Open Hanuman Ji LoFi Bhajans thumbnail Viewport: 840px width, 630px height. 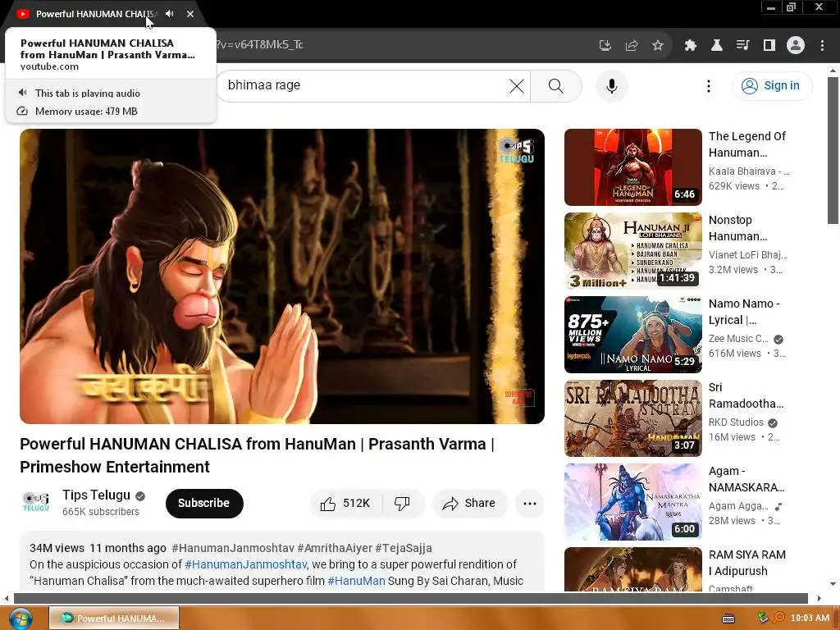pos(632,251)
